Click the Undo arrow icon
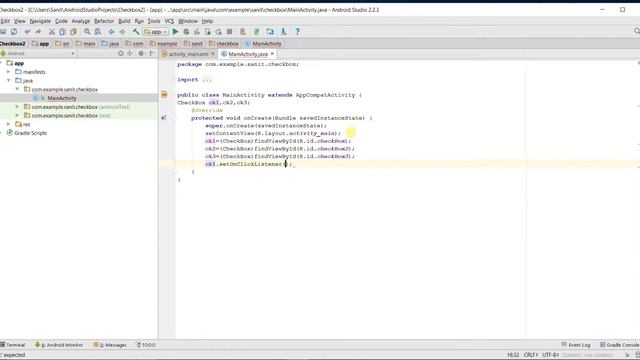Image resolution: width=640 pixels, height=360 pixels. pos(27,31)
